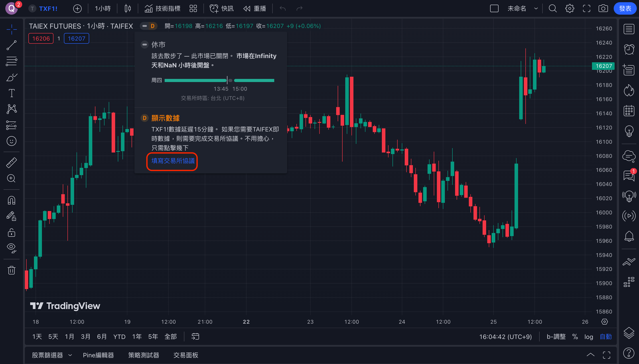Open the Pine編輯器 tab
Screen dimensions: 639x364
point(98,355)
